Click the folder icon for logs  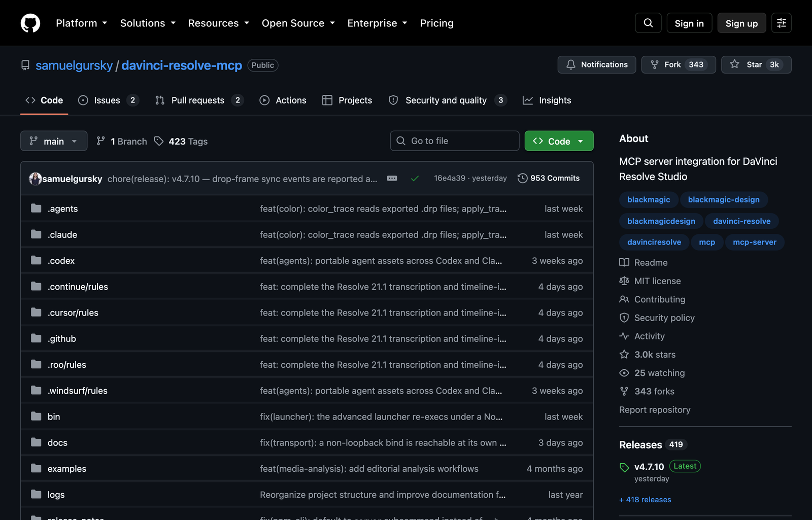point(36,494)
